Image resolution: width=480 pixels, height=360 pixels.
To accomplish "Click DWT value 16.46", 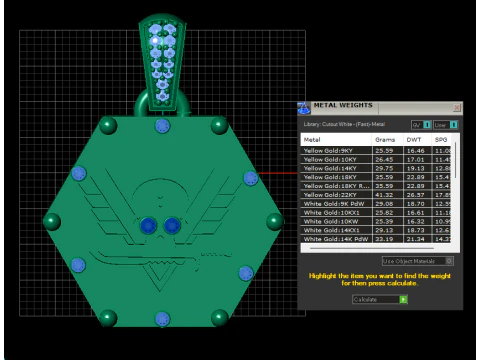I will tap(415, 151).
